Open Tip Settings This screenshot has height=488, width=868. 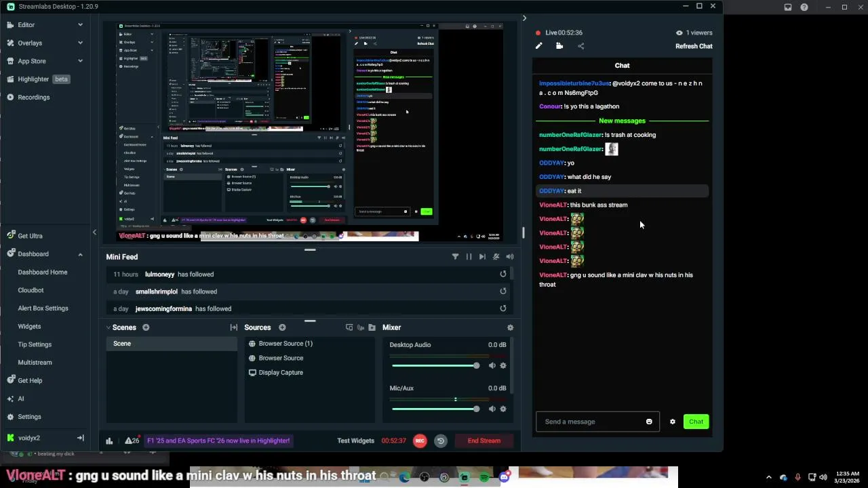(x=35, y=344)
